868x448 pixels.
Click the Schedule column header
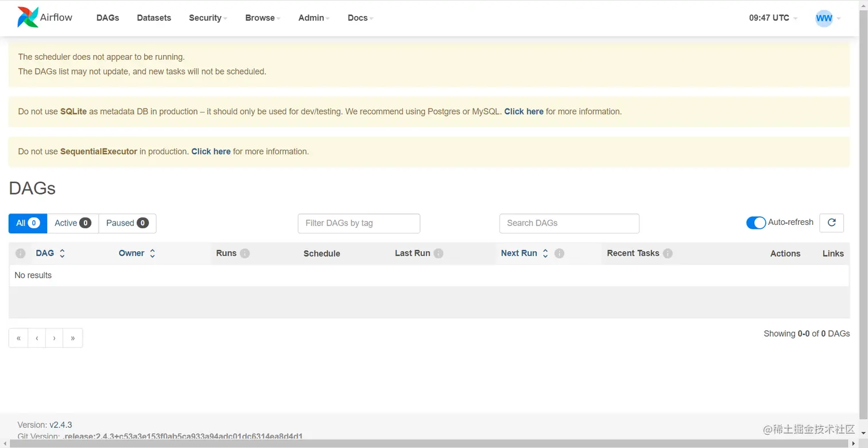(x=321, y=254)
